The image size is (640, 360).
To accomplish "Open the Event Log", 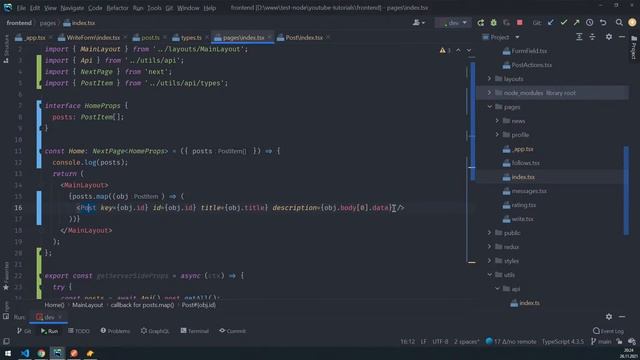I will [x=608, y=331].
